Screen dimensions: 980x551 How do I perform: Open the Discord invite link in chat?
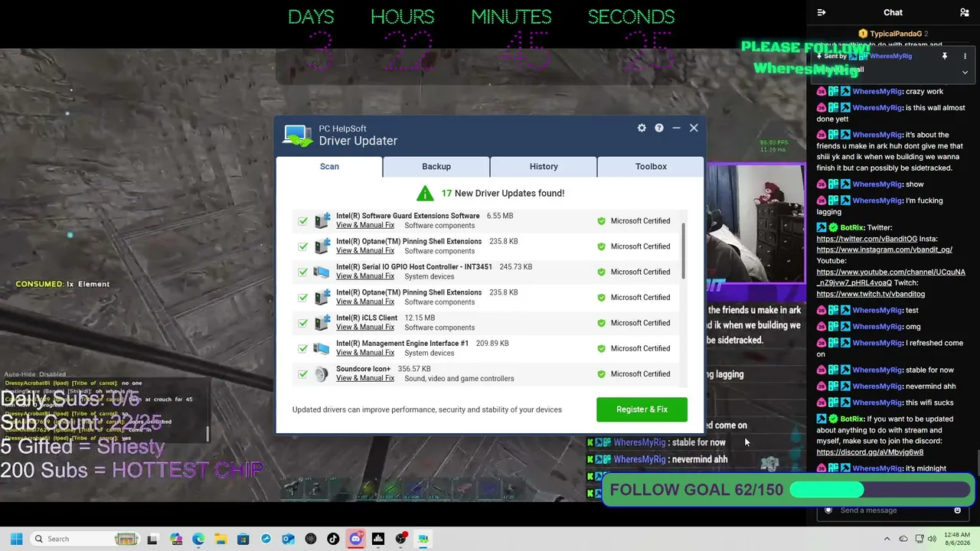870,452
